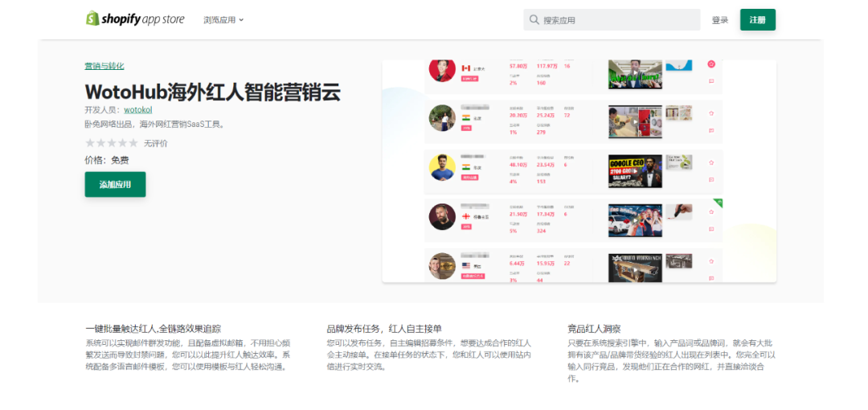Screen dimensions: 868x410
Task: Click the magnifier icon in search field
Action: coord(534,20)
